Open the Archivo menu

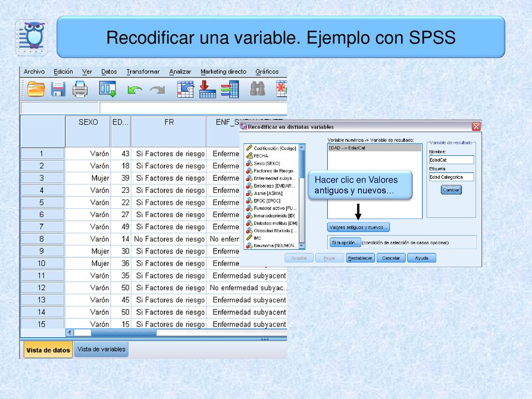(34, 72)
